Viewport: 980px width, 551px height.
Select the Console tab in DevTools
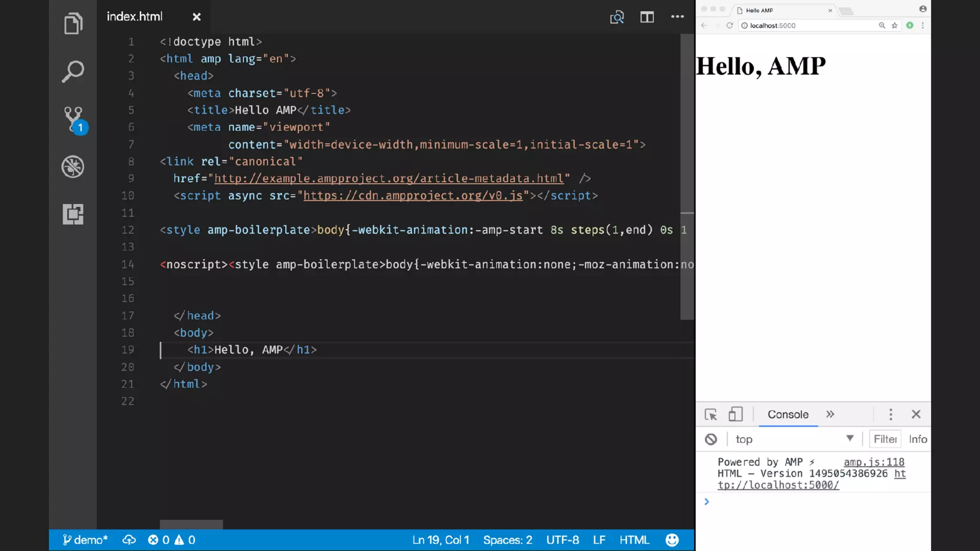tap(788, 414)
